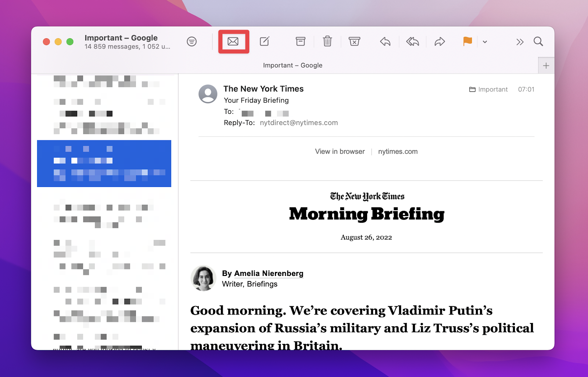
Task: Select the Important – Google tab
Action: pyautogui.click(x=293, y=65)
